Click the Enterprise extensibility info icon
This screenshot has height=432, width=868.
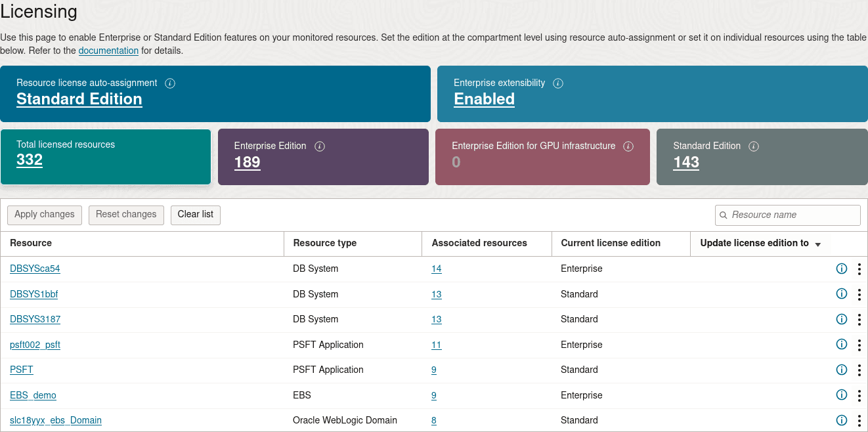click(558, 83)
